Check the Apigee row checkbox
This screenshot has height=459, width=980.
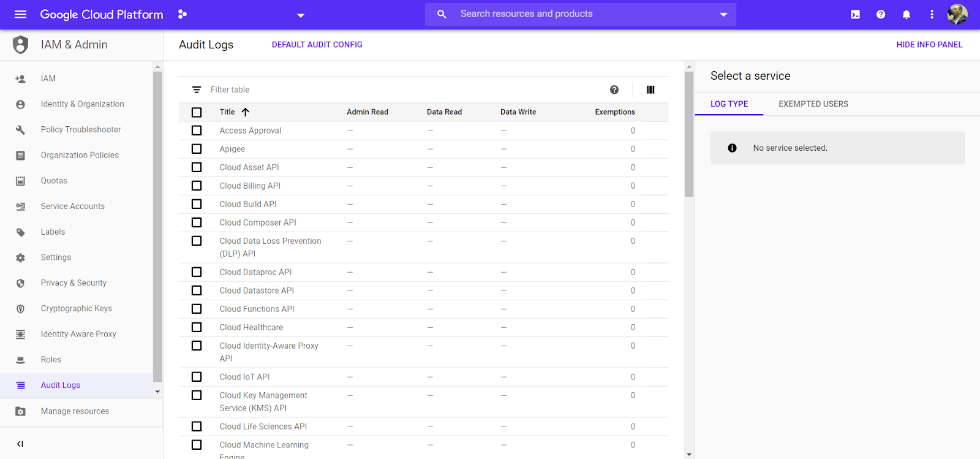pos(197,149)
